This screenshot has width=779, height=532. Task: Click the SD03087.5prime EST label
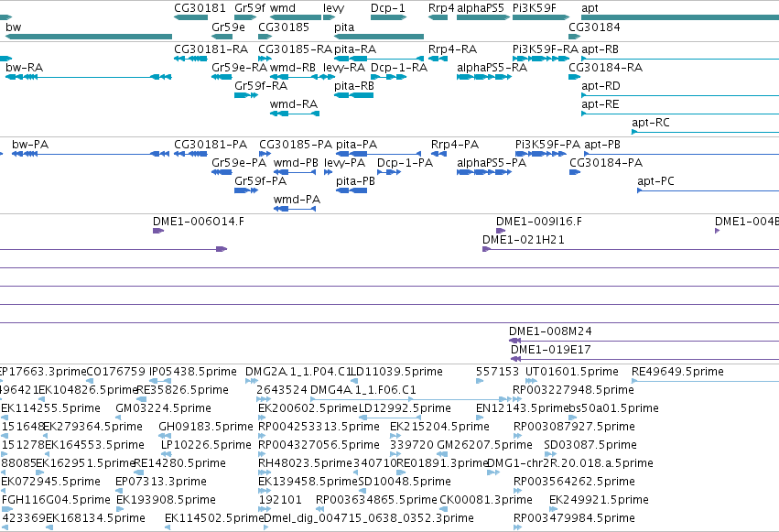click(590, 445)
